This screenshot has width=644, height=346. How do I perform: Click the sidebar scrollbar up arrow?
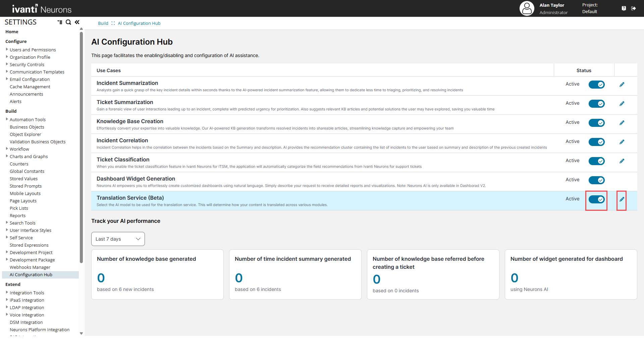coord(81,29)
